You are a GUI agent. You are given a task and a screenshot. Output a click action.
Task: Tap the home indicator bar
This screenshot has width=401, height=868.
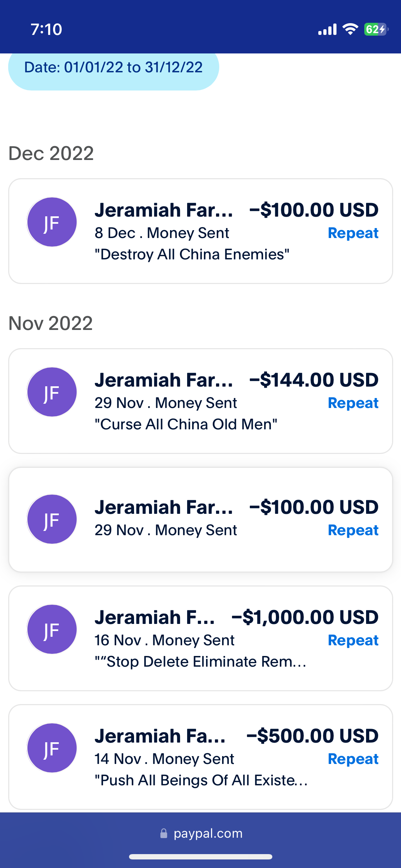pos(201,857)
